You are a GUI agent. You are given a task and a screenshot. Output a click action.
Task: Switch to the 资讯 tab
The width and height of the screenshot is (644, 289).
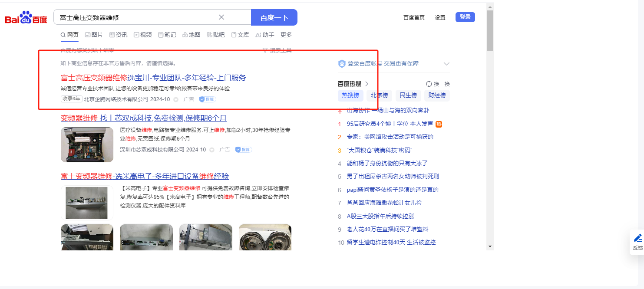[x=118, y=35]
